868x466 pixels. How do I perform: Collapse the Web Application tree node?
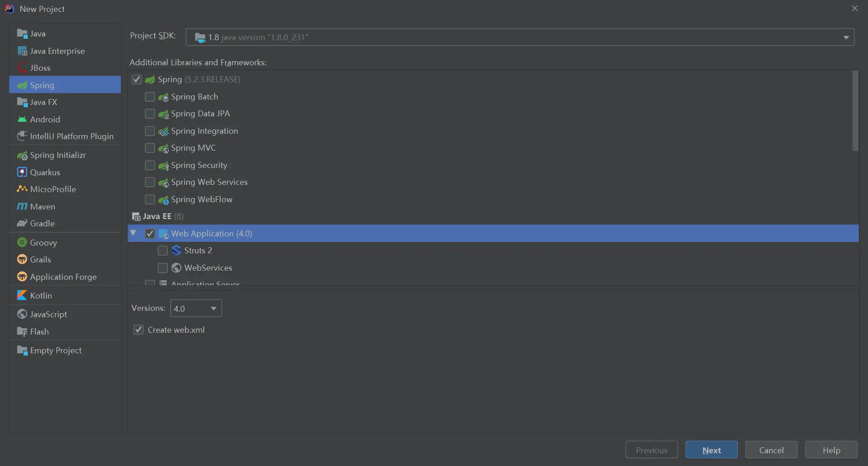point(133,233)
